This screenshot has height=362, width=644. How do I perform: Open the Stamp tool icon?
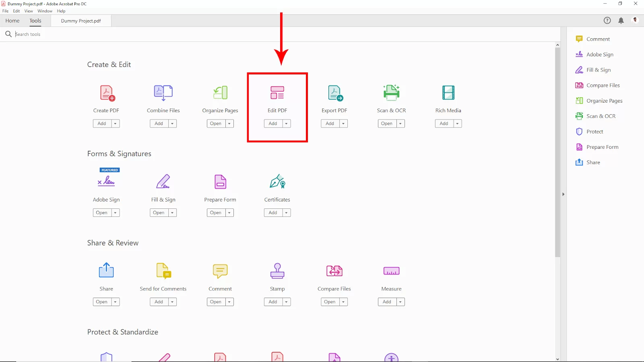(x=277, y=271)
